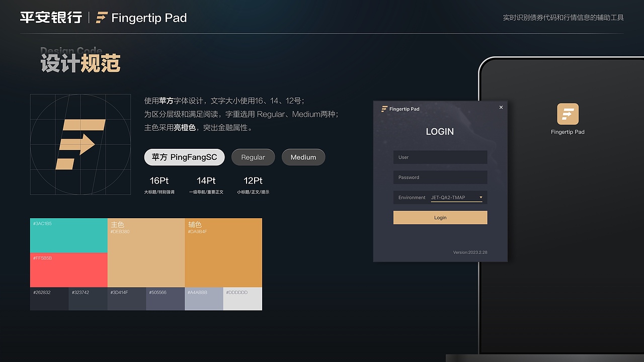The image size is (644, 362).
Task: Expand the JET-QA2-TMAP environment selector arrow
Action: pyautogui.click(x=480, y=197)
